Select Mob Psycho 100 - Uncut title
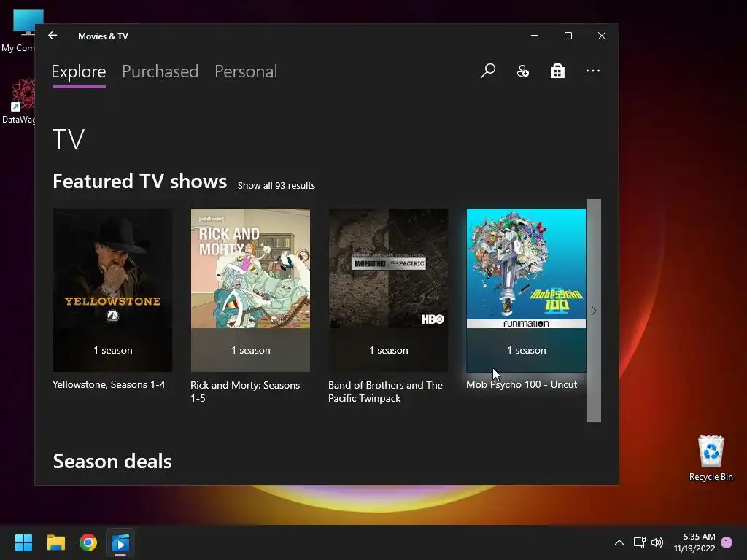Screen dimensions: 747x560 (522, 384)
